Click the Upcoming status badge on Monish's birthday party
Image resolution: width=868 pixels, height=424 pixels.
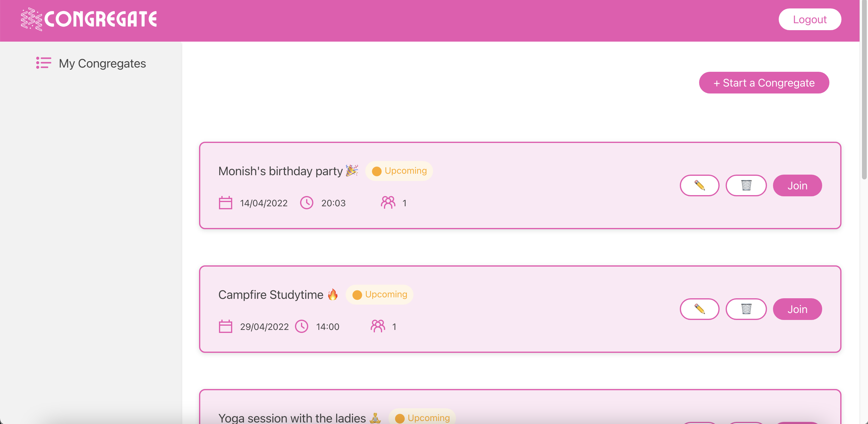(x=399, y=171)
